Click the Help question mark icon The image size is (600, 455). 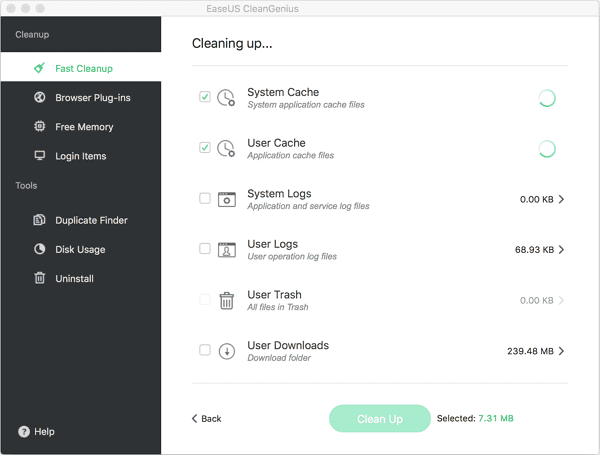(x=24, y=431)
